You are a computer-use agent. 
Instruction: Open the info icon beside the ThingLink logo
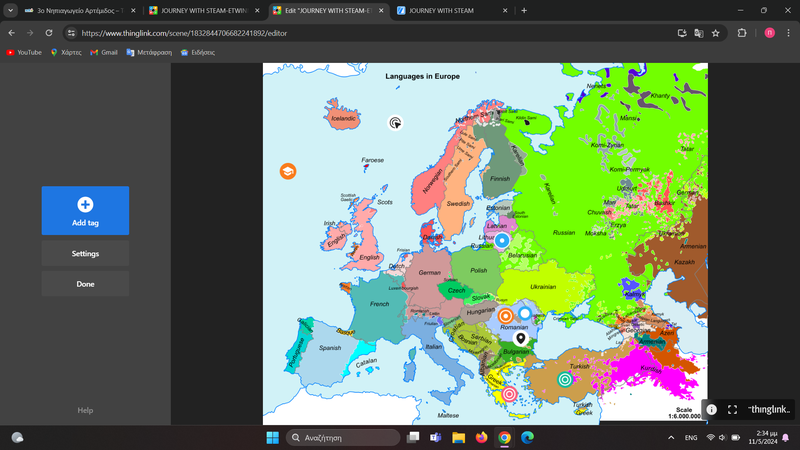pos(711,410)
